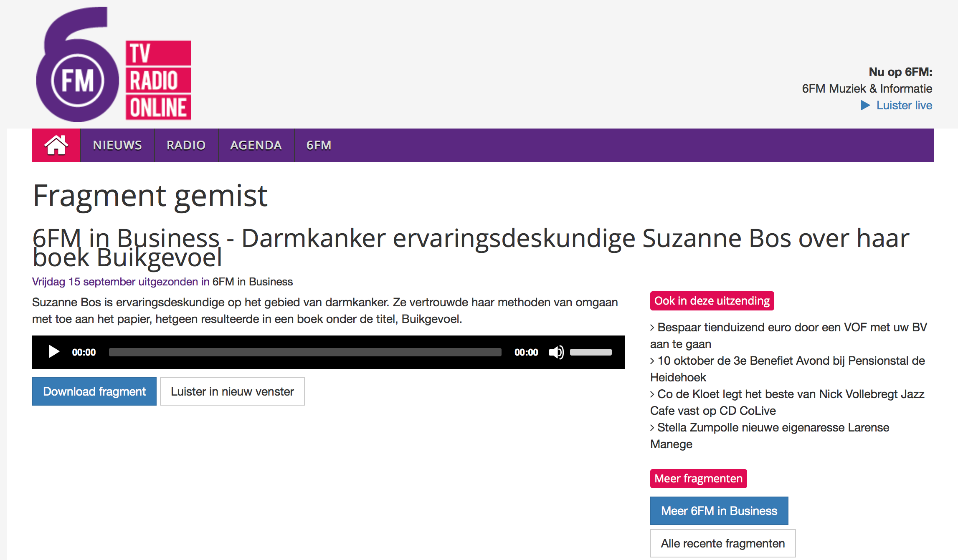Click the Fragment gemist heading
958x560 pixels.
pyautogui.click(x=150, y=196)
